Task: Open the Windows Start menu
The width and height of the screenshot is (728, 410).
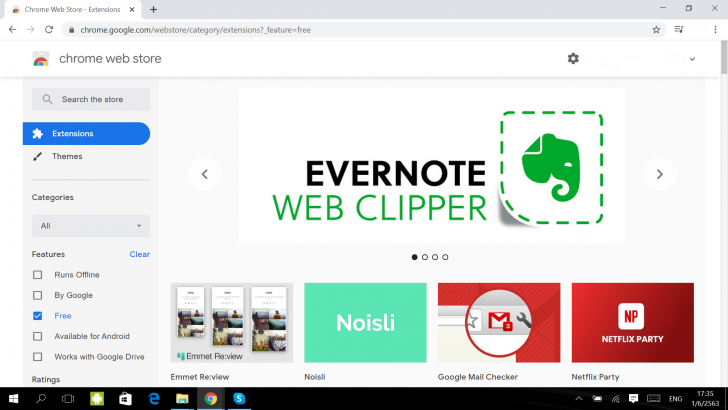Action: coord(13,399)
